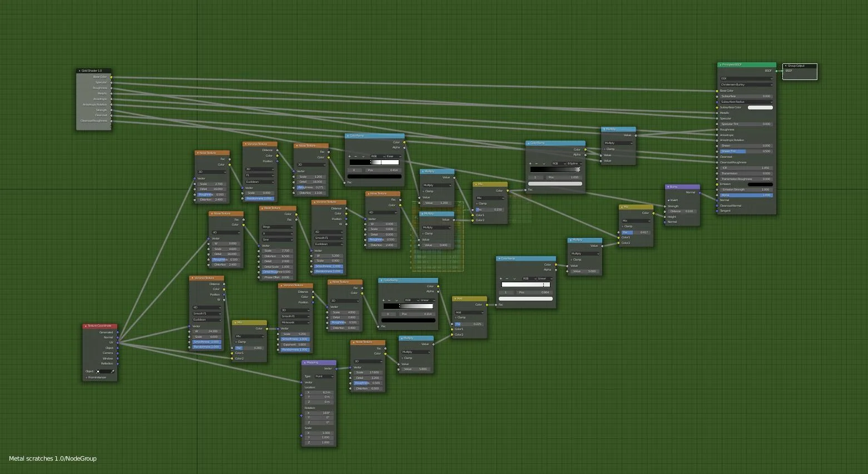
Task: Open the B-Spline interpolation dropdown on the ColorRamp
Action: (574, 164)
